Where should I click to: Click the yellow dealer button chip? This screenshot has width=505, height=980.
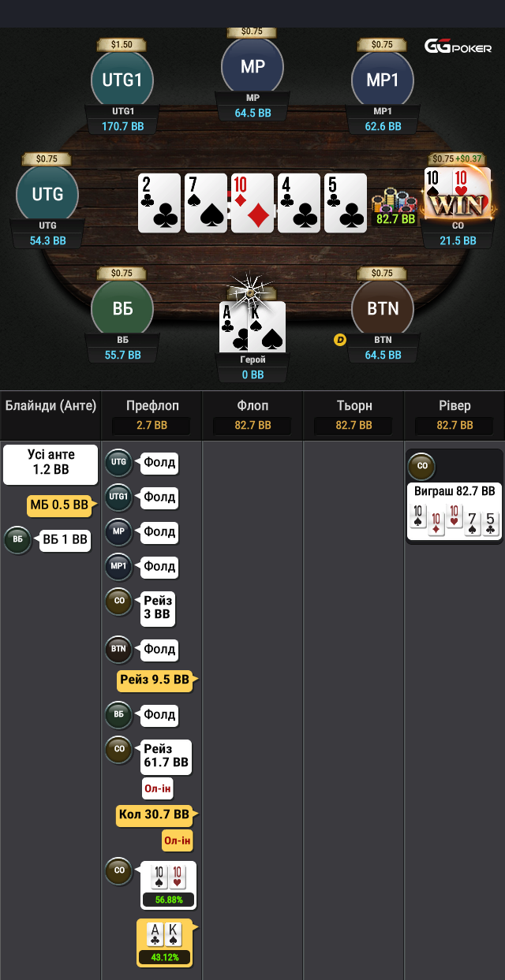(341, 340)
